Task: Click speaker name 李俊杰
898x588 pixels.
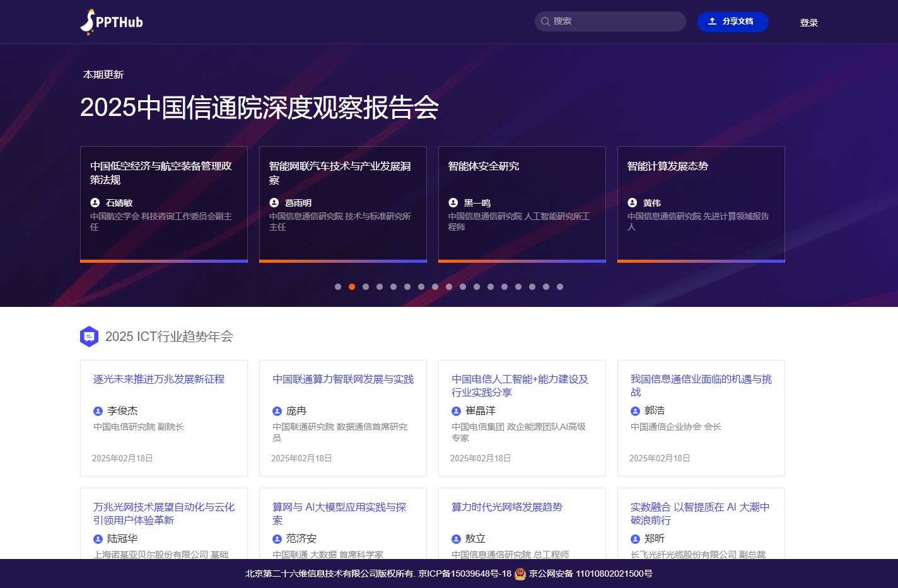Action: [122, 411]
